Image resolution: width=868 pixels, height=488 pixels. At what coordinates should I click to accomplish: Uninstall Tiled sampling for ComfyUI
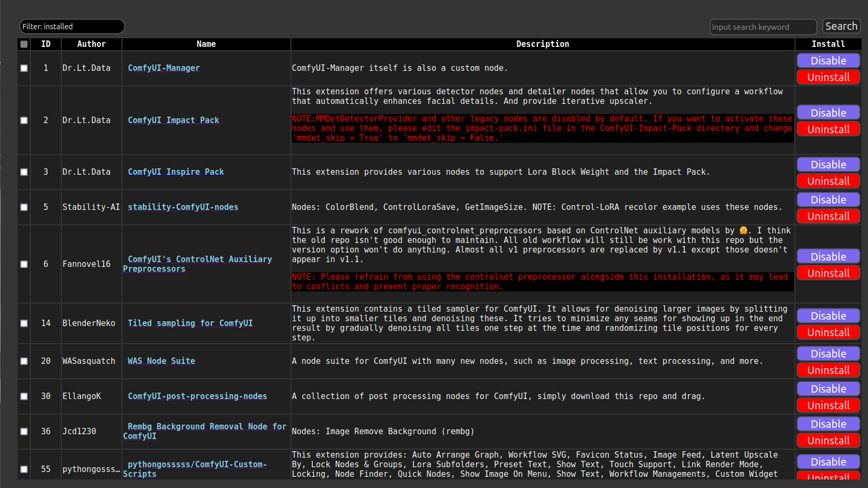tap(829, 332)
